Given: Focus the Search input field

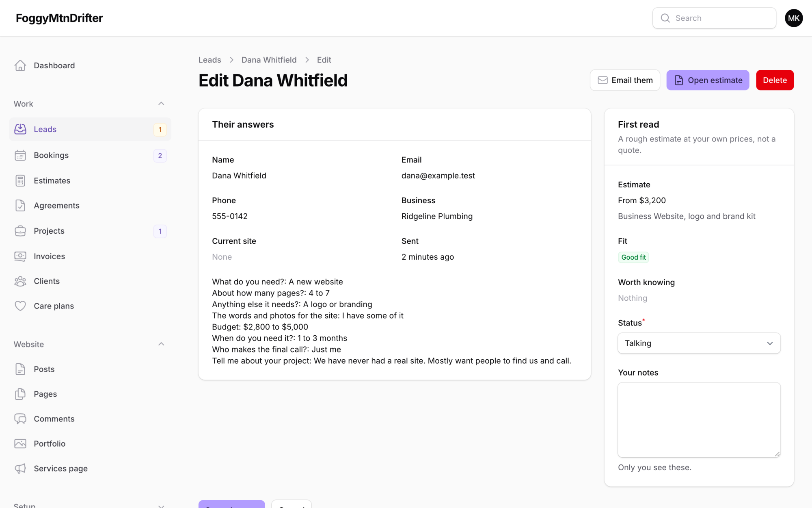Looking at the screenshot, I should point(714,18).
